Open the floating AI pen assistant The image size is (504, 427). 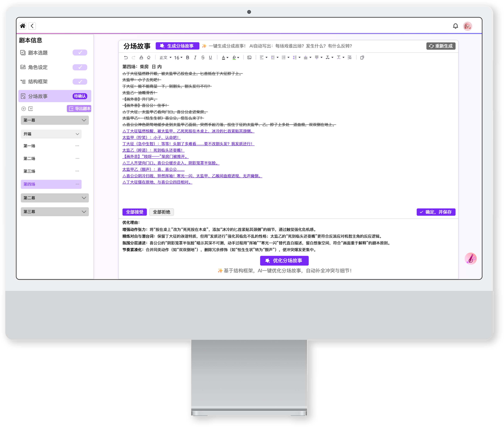pos(471,259)
